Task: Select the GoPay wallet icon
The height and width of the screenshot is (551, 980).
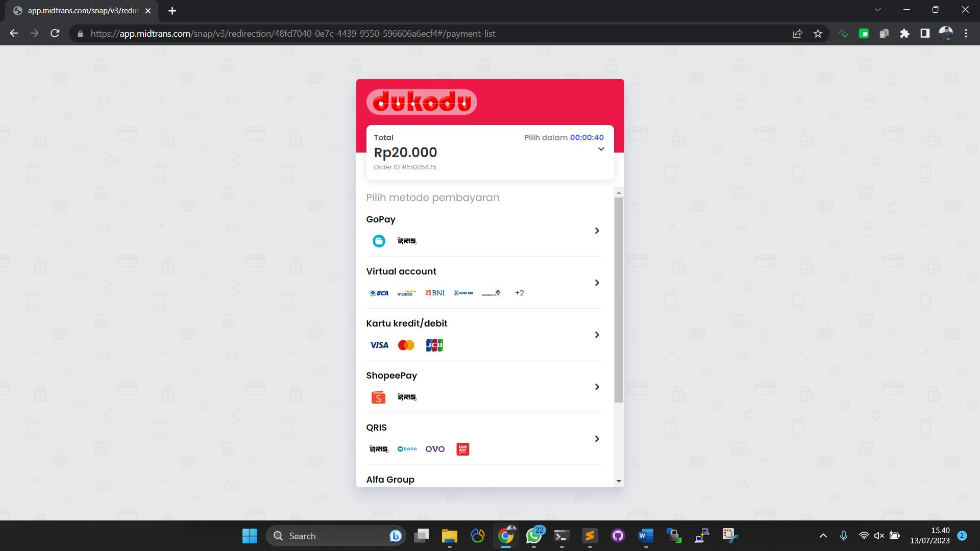Action: pyautogui.click(x=379, y=241)
